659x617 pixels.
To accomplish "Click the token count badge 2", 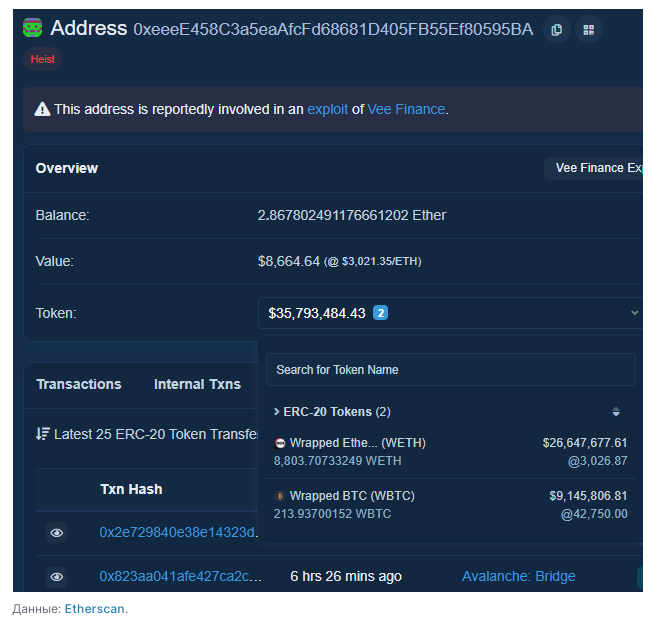I will coord(380,313).
